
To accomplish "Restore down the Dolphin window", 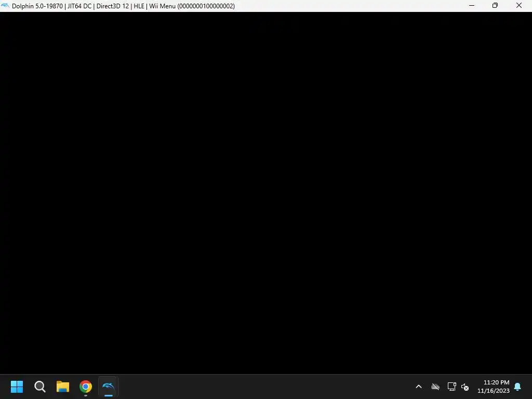I will [495, 5].
